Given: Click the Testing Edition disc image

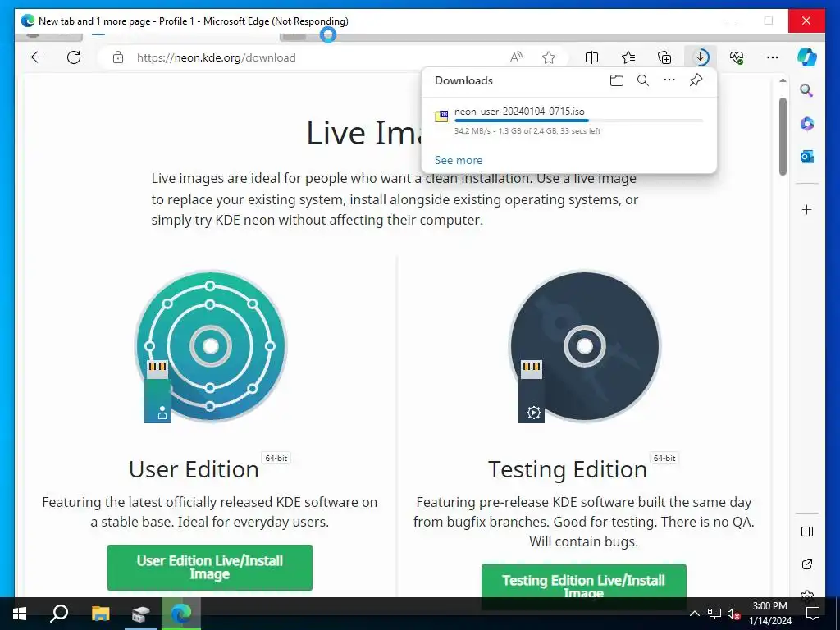Looking at the screenshot, I should (x=584, y=347).
